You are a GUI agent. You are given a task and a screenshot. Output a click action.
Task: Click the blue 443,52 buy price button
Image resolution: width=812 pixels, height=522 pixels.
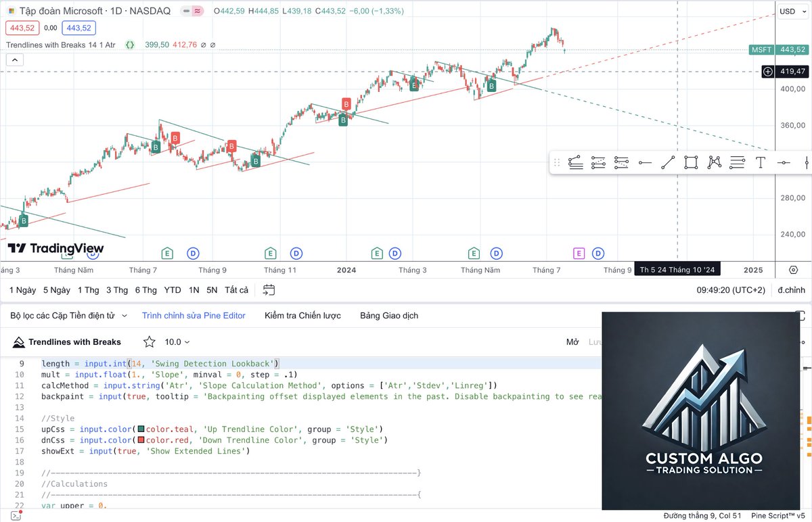pyautogui.click(x=78, y=28)
